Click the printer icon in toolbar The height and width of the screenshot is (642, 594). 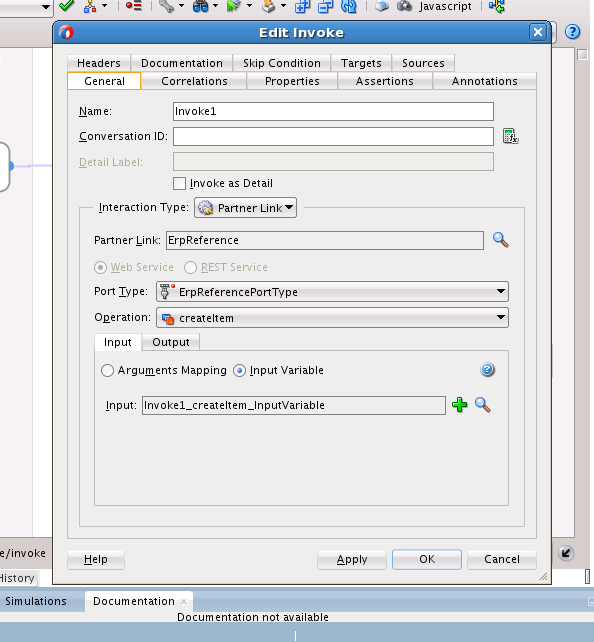(382, 5)
